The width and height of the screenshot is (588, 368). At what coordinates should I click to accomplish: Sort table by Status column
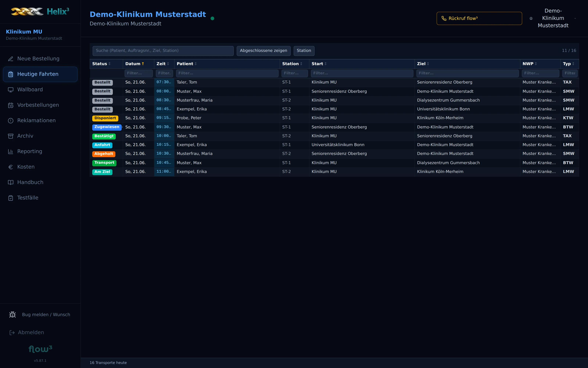click(101, 64)
